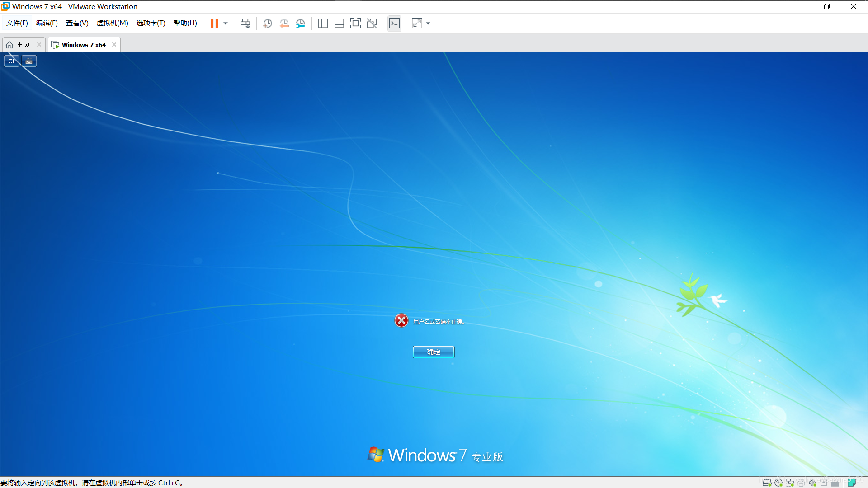Click the 确定 button on the login error
This screenshot has height=488, width=868.
(434, 352)
